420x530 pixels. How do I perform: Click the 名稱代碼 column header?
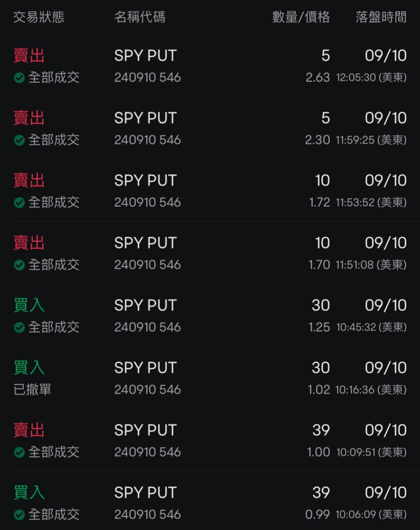tap(140, 17)
